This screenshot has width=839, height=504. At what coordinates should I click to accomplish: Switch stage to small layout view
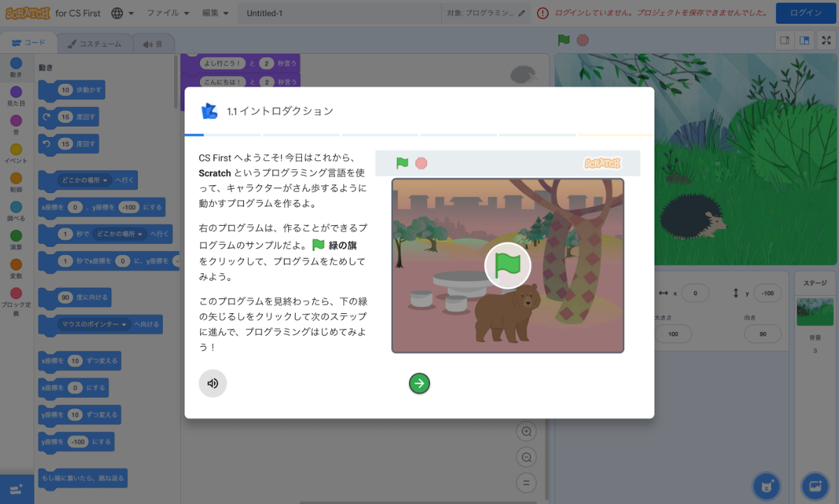pyautogui.click(x=784, y=41)
